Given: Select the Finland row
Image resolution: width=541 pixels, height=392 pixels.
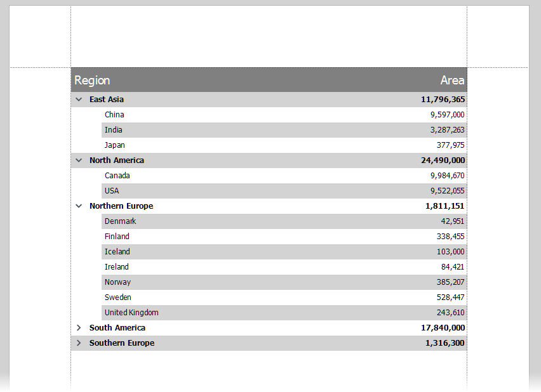Looking at the screenshot, I should point(284,237).
